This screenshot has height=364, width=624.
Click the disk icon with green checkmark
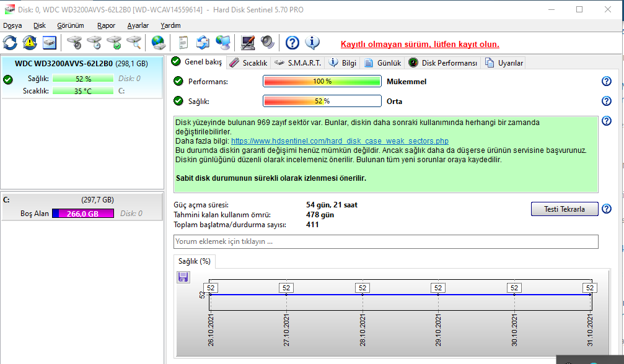coord(114,43)
